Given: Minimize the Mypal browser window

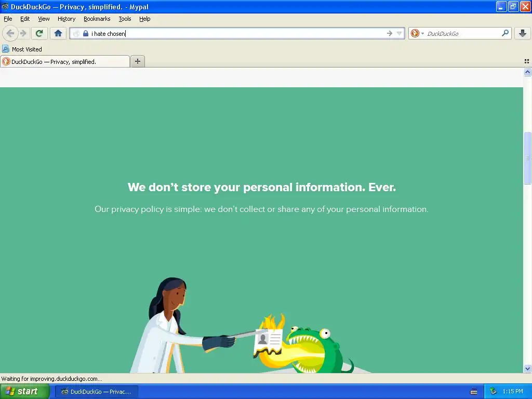Looking at the screenshot, I should click(501, 6).
